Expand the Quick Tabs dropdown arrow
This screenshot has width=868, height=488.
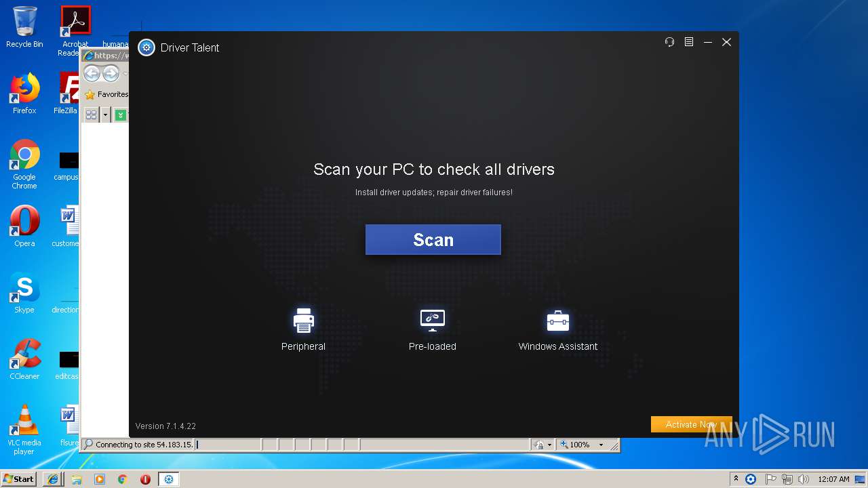pos(105,115)
